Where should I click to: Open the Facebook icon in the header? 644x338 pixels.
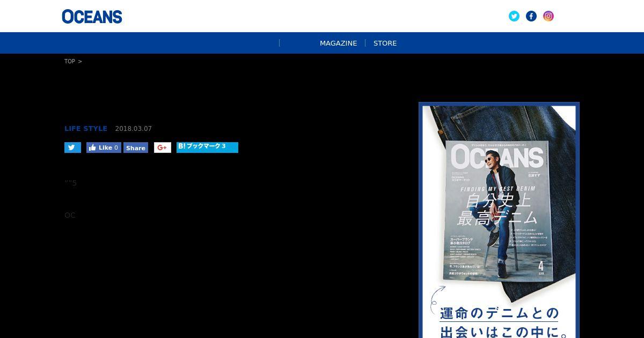531,16
